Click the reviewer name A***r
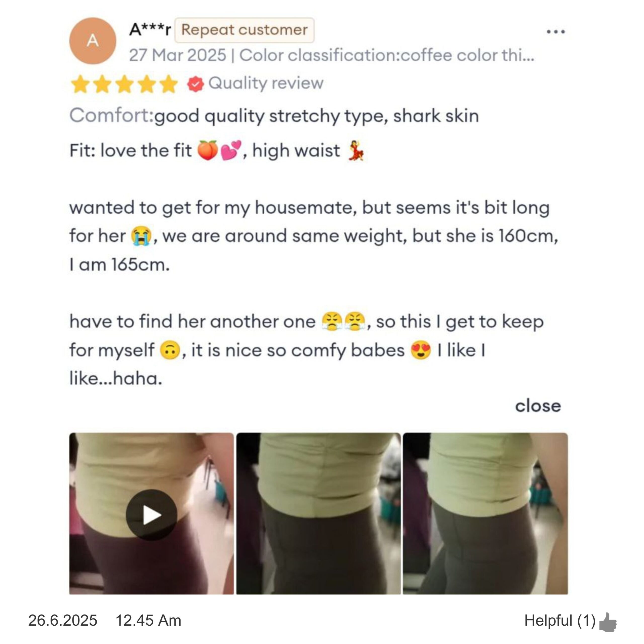Viewport: 644px width, 644px height. click(150, 30)
